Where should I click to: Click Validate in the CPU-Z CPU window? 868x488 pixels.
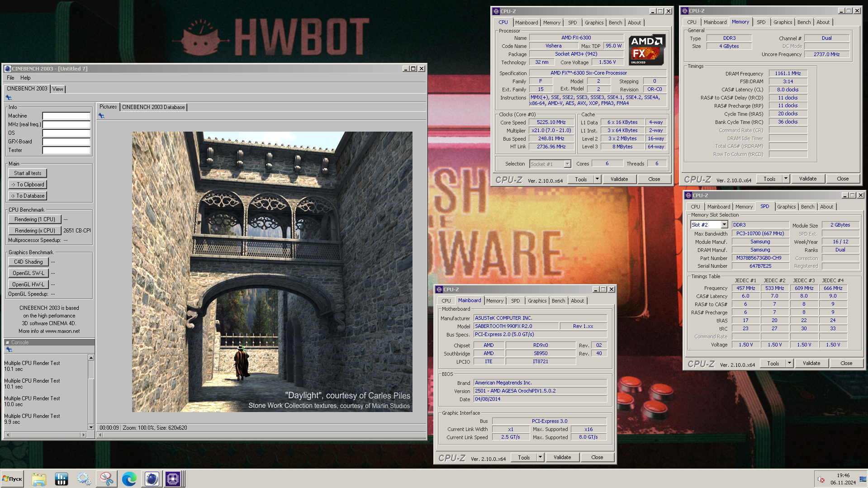click(x=619, y=179)
